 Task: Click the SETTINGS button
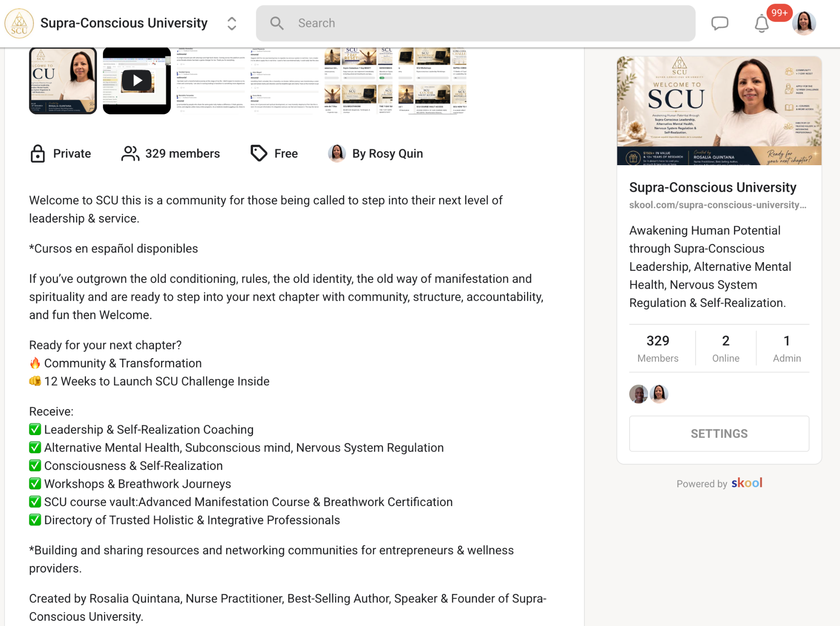pyautogui.click(x=719, y=433)
